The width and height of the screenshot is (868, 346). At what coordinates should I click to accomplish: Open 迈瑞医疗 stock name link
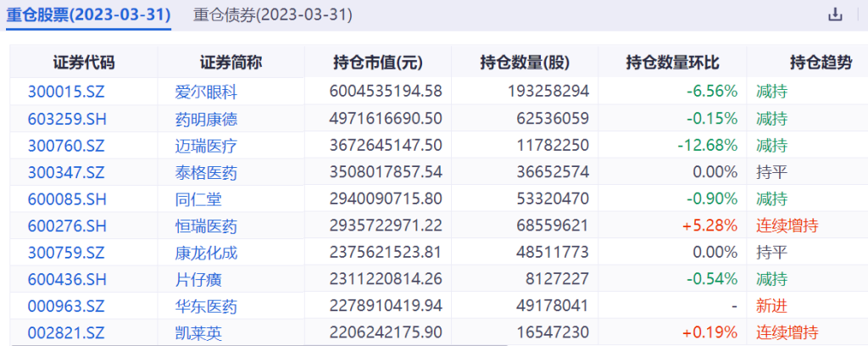click(205, 146)
